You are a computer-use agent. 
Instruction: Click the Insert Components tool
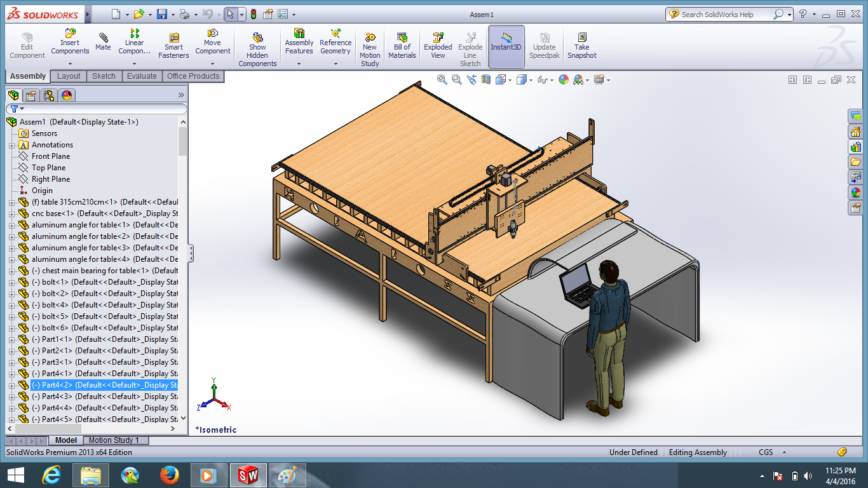pos(70,42)
